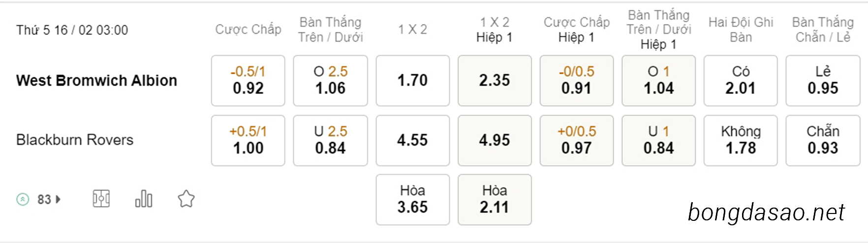
Task: Pick first-half Over 1 at 1.04
Action: (x=659, y=80)
